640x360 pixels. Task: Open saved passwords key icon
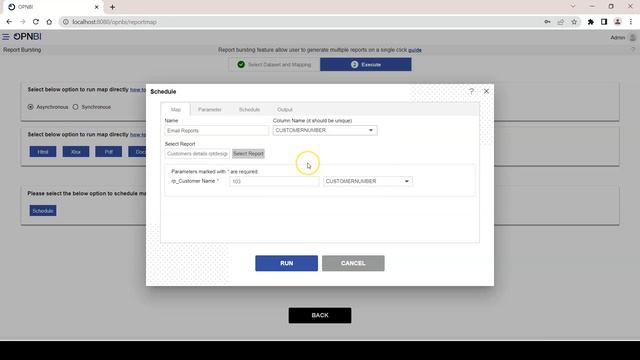(547, 22)
